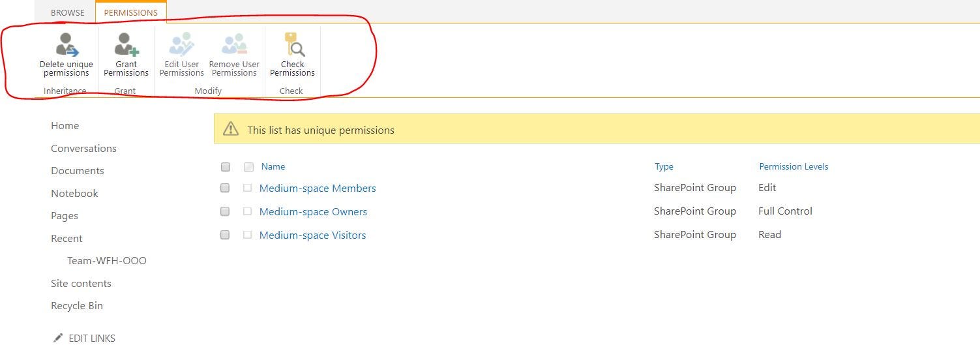Sort by Permission Levels column header
The width and height of the screenshot is (980, 347).
point(794,166)
